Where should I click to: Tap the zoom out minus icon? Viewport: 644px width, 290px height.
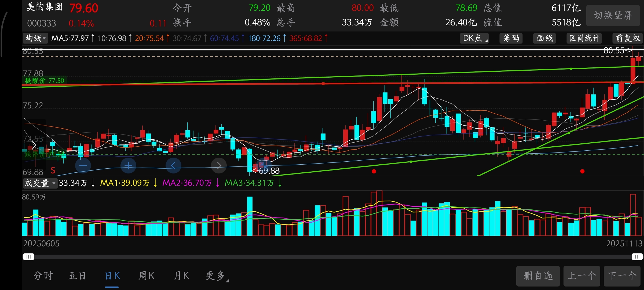[83, 165]
